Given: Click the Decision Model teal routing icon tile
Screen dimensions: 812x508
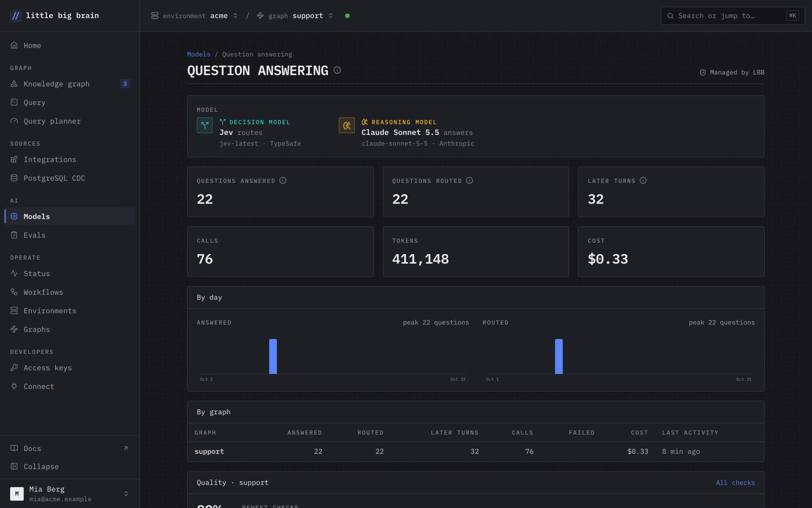Looking at the screenshot, I should point(205,125).
